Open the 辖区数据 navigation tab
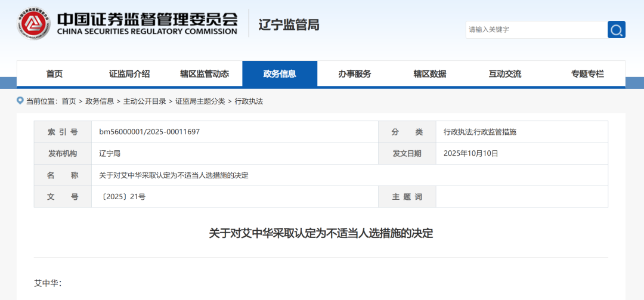644x300 pixels. tap(430, 74)
